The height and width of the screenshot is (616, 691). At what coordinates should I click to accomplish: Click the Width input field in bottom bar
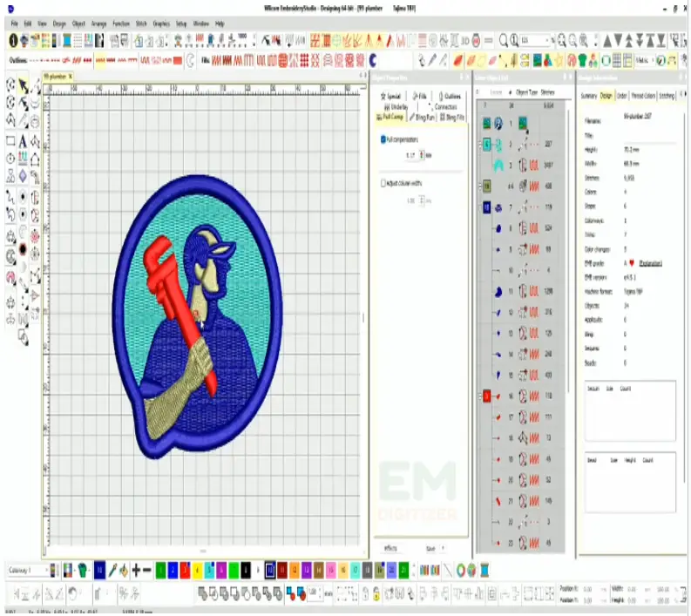click(633, 589)
